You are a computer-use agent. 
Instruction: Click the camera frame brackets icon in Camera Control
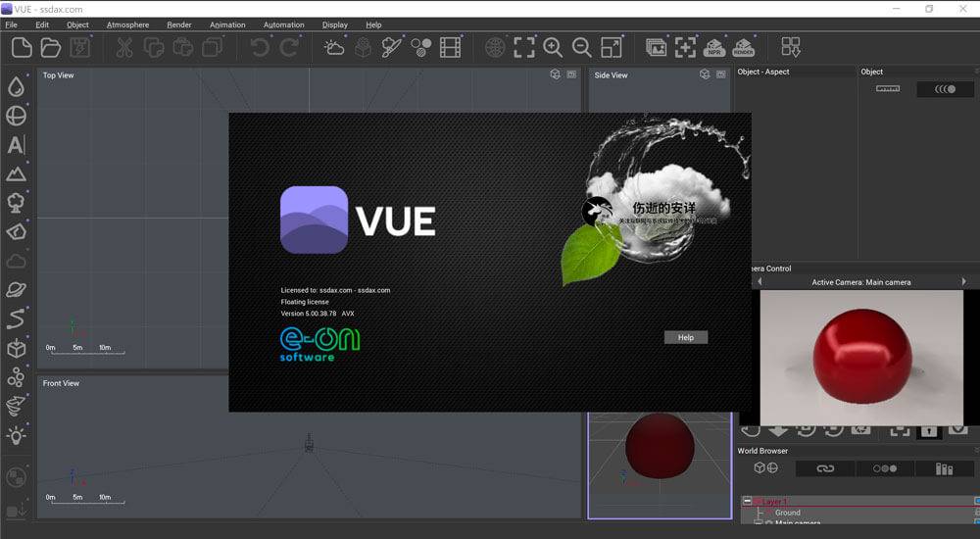(900, 431)
